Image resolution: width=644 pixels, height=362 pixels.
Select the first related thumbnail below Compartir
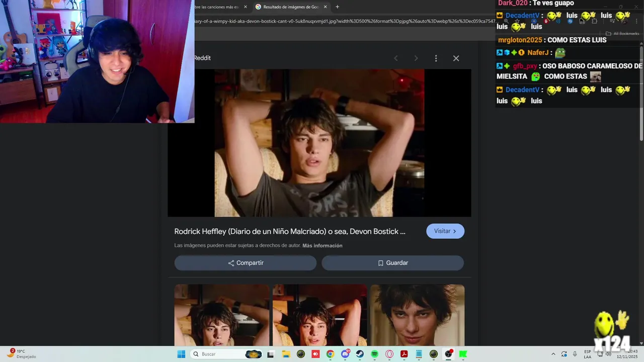222,315
